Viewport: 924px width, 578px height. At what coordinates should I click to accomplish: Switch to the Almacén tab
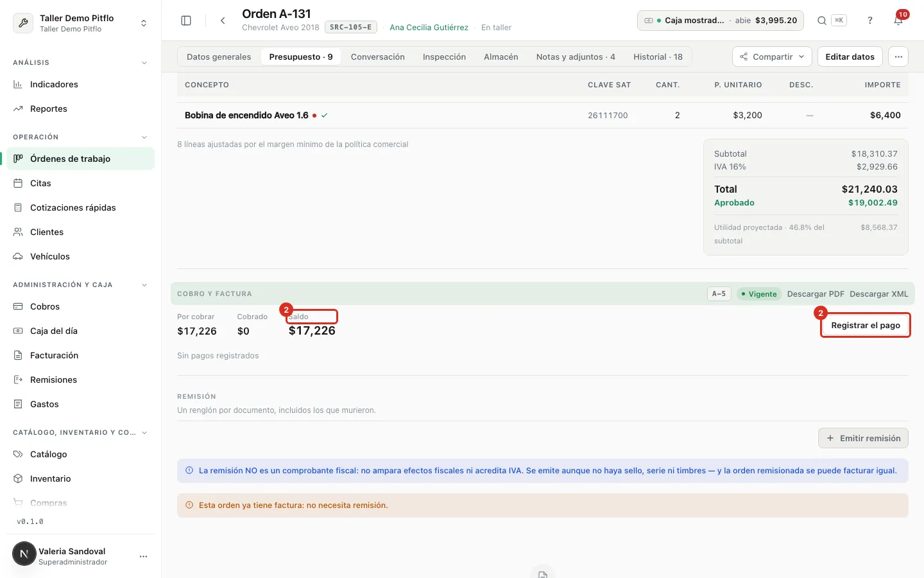501,57
